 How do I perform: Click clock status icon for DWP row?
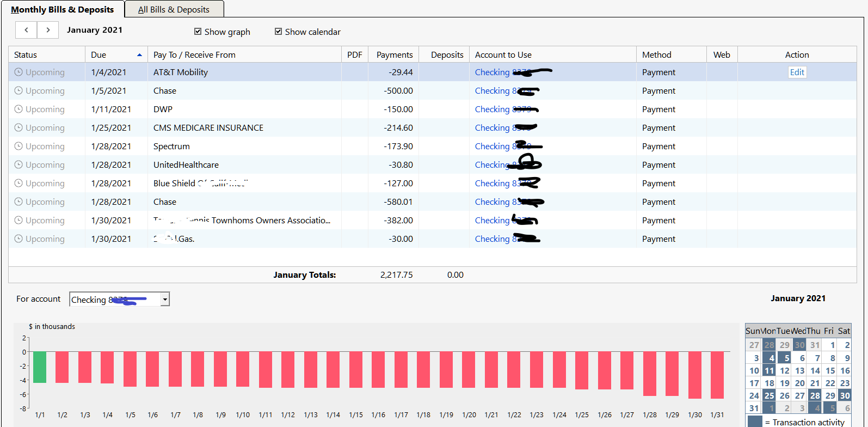coord(19,109)
